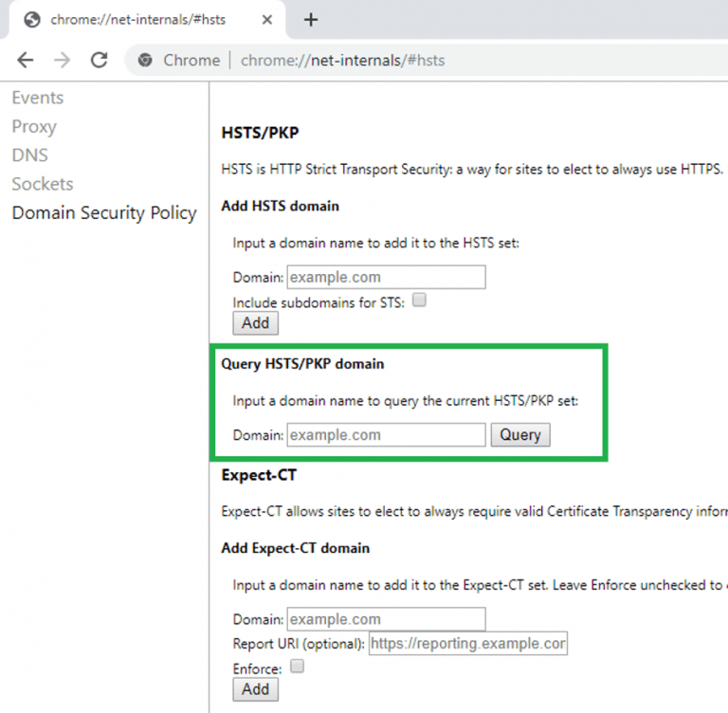Reload the page with refresh icon

point(99,60)
